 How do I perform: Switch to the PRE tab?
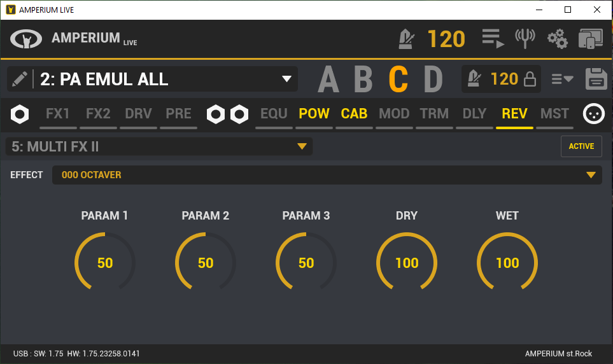[178, 114]
